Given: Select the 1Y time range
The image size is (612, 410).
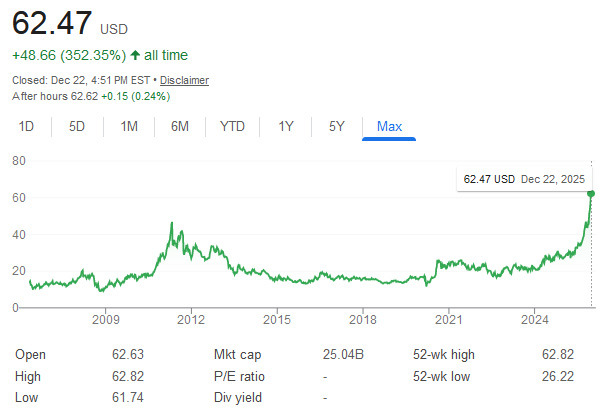Looking at the screenshot, I should (286, 126).
